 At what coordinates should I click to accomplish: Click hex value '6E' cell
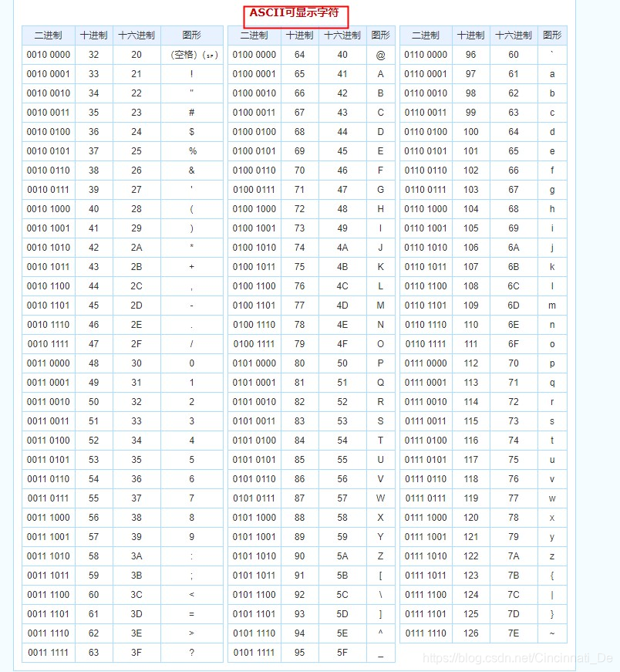pyautogui.click(x=514, y=325)
